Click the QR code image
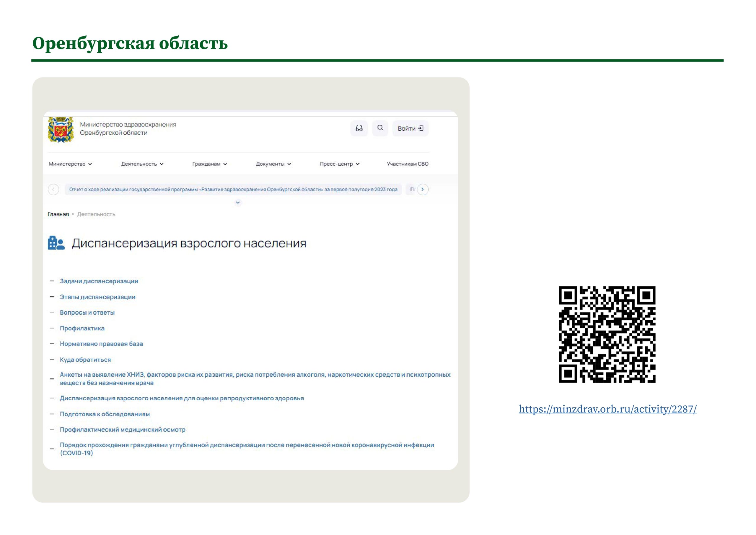756x535 pixels. click(607, 334)
